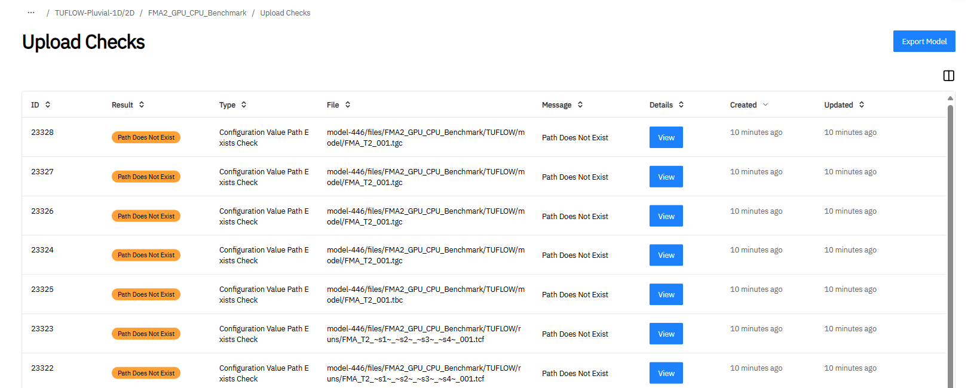Image resolution: width=980 pixels, height=388 pixels.
Task: Sort by Type column sort icon
Action: [244, 104]
